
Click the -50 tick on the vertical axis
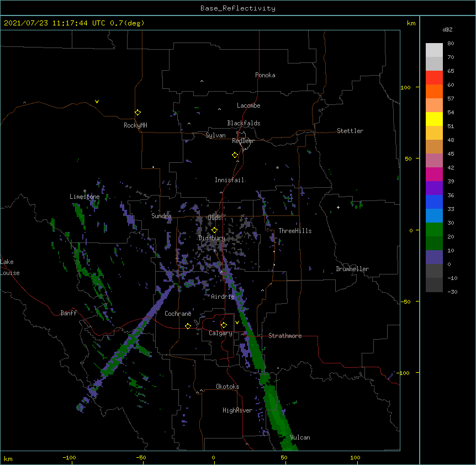pyautogui.click(x=405, y=302)
